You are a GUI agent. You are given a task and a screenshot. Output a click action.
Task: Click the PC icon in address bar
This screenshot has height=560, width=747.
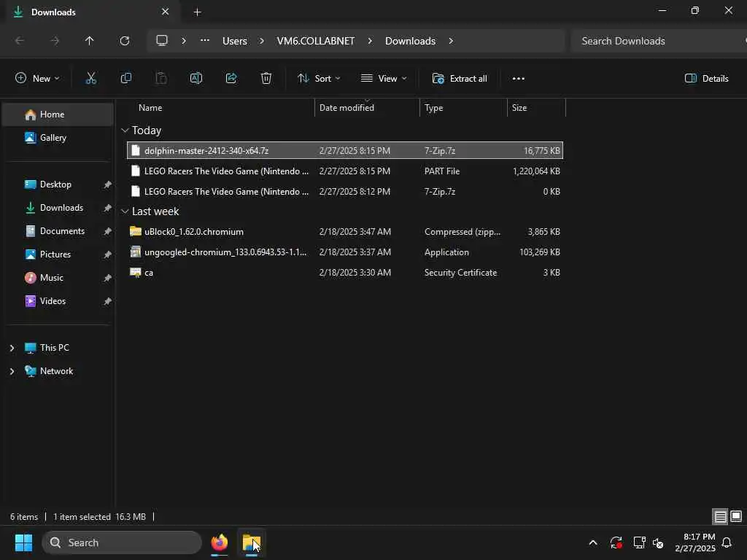tap(162, 41)
